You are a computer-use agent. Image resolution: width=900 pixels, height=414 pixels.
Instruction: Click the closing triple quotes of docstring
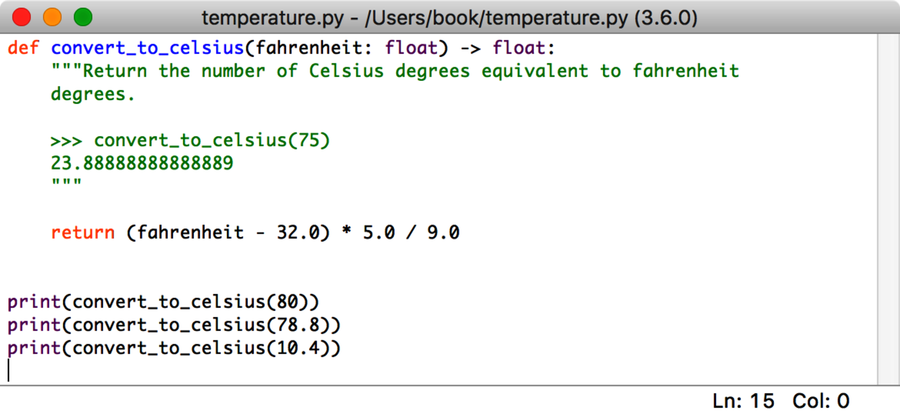pyautogui.click(x=66, y=185)
